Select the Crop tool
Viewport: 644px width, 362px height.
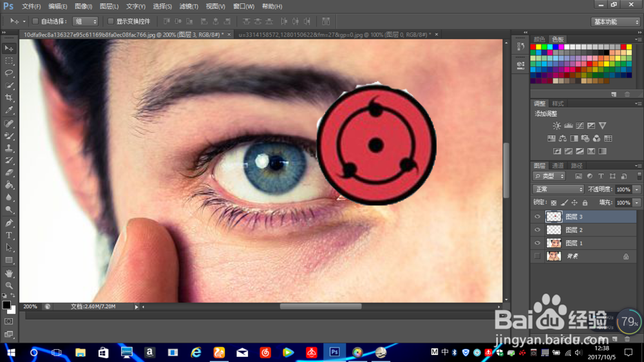click(x=9, y=98)
